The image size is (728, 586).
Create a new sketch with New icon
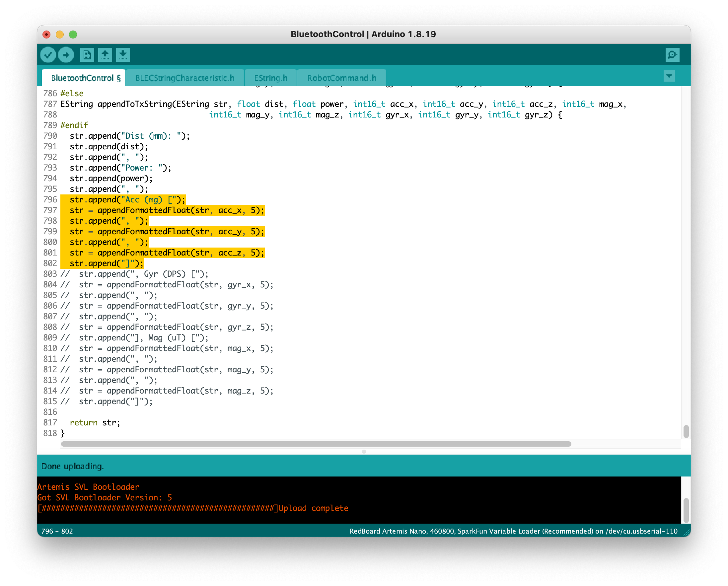tap(87, 55)
